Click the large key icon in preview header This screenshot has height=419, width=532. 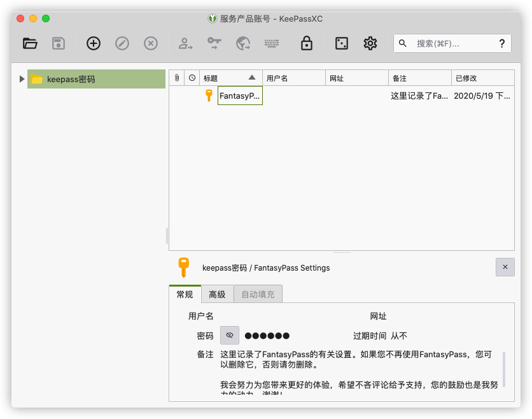(x=183, y=267)
